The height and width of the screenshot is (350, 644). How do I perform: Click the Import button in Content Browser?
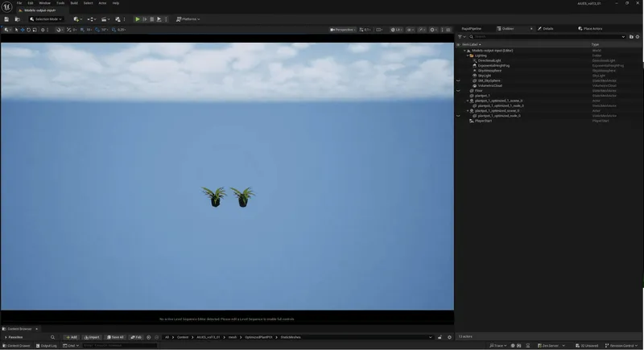[x=93, y=337]
